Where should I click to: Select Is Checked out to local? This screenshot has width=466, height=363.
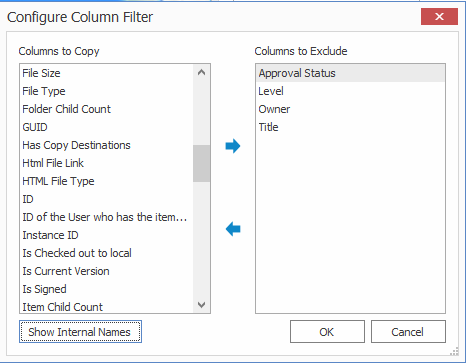pyautogui.click(x=106, y=253)
